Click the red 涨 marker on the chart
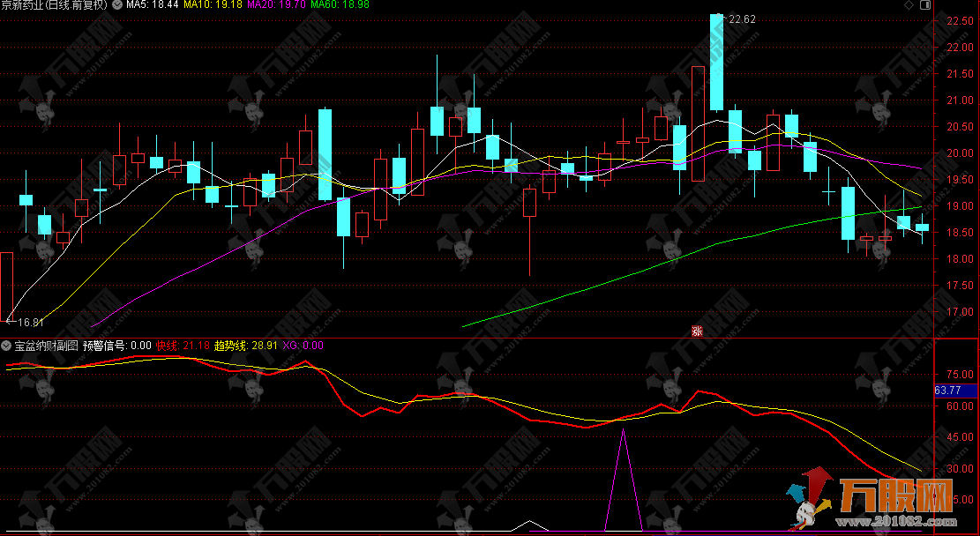Screen dimensions: 980x536 (697, 331)
